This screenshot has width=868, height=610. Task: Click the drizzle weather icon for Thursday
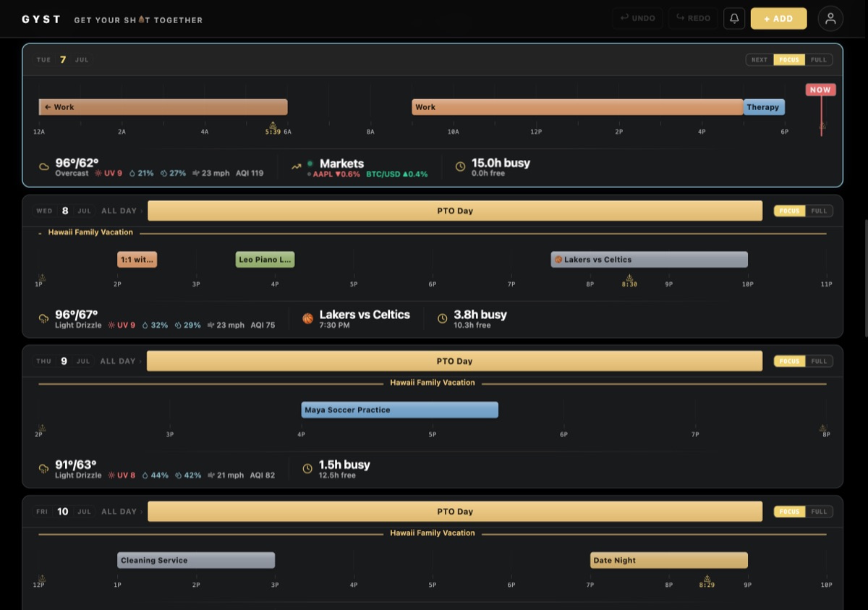(x=44, y=468)
